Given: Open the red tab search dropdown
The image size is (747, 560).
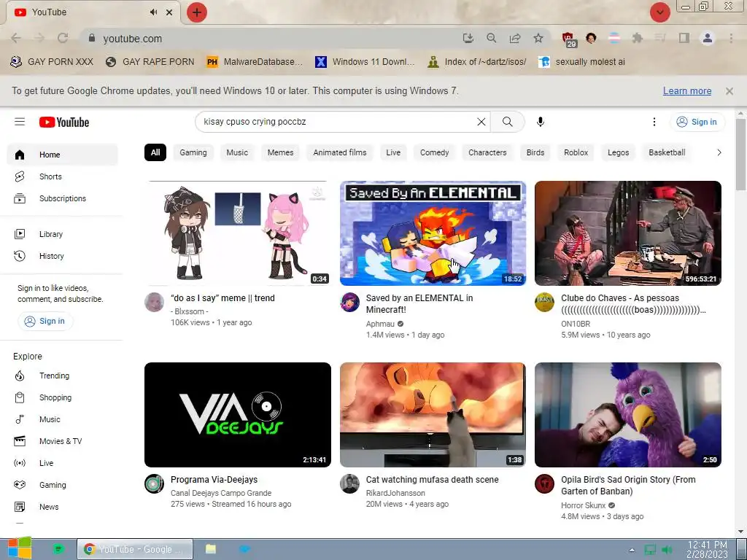Looking at the screenshot, I should tap(659, 12).
